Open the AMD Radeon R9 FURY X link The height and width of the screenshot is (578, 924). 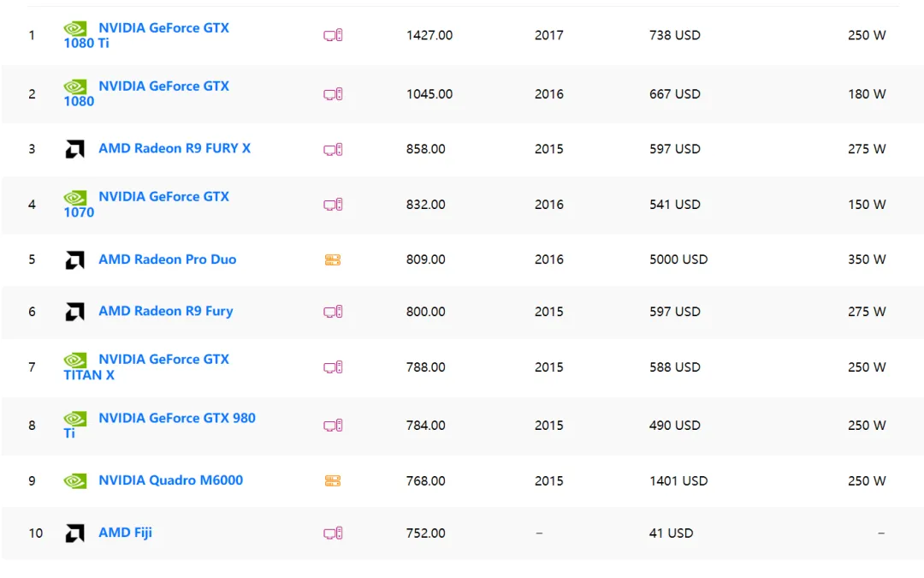coord(175,148)
